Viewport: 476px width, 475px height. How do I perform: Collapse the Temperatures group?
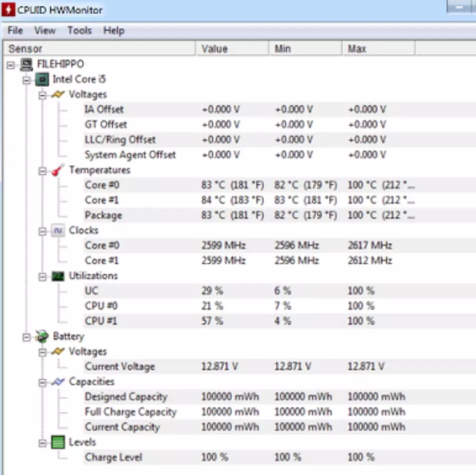[42, 170]
